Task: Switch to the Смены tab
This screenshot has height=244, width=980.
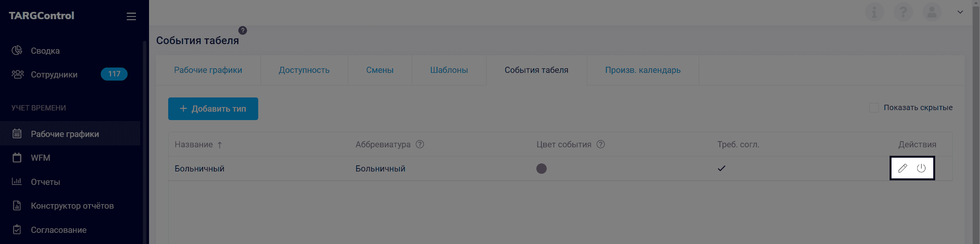Action: 379,70
